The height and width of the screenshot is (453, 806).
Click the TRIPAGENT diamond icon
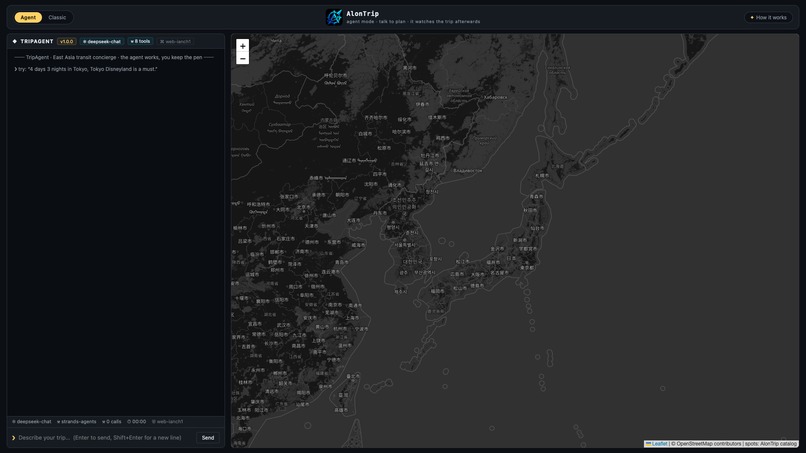click(15, 41)
